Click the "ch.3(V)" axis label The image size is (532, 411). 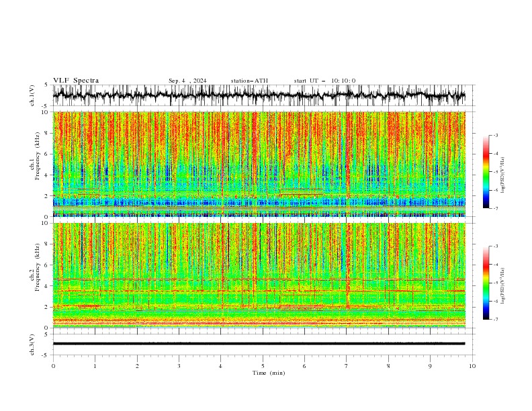[32, 345]
